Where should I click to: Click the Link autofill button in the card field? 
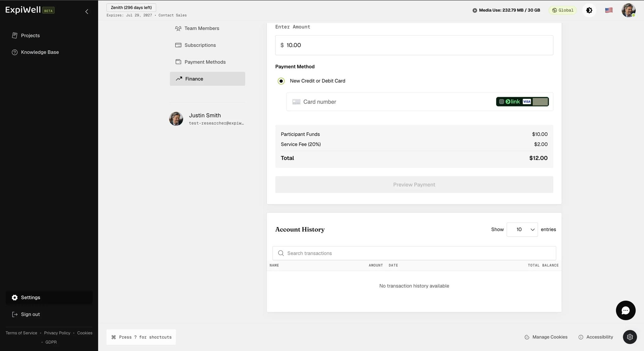tap(522, 102)
